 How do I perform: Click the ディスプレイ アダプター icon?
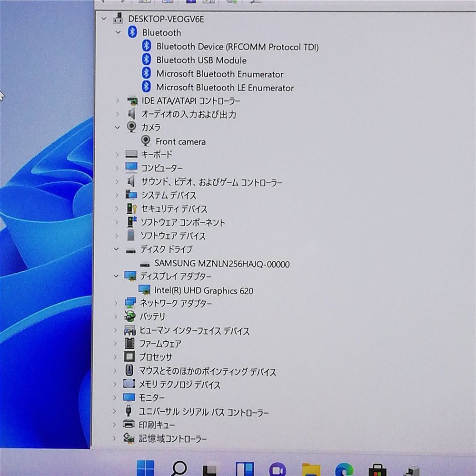(130, 276)
